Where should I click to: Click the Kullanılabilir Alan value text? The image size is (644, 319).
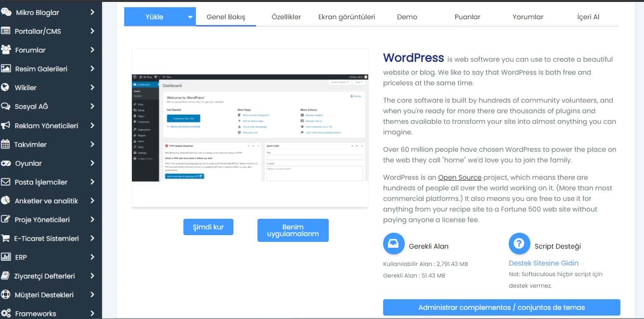[425, 264]
